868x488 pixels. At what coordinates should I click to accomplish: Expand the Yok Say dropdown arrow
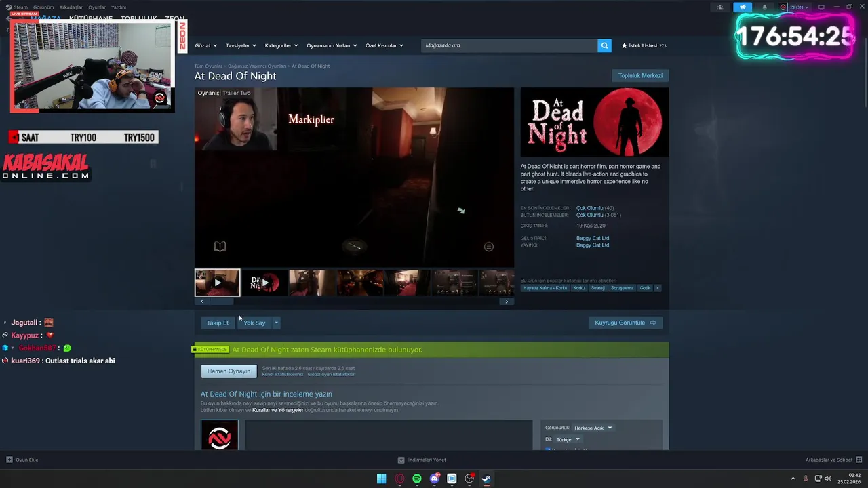[276, 323]
